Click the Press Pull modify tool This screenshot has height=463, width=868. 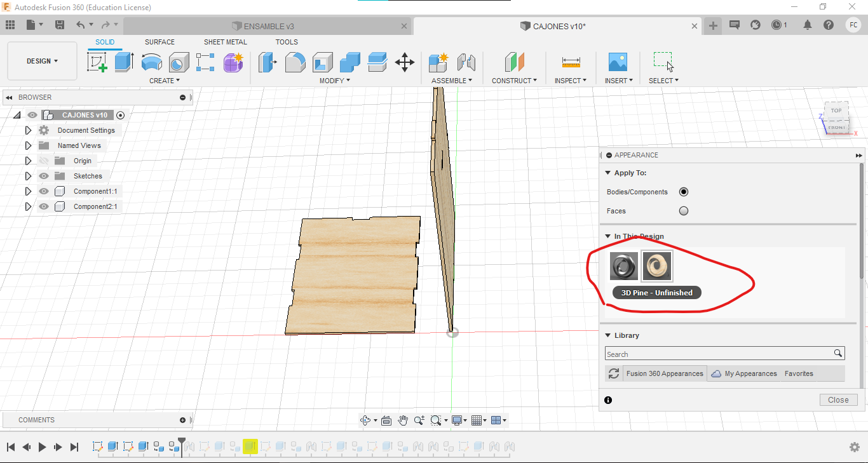[268, 62]
